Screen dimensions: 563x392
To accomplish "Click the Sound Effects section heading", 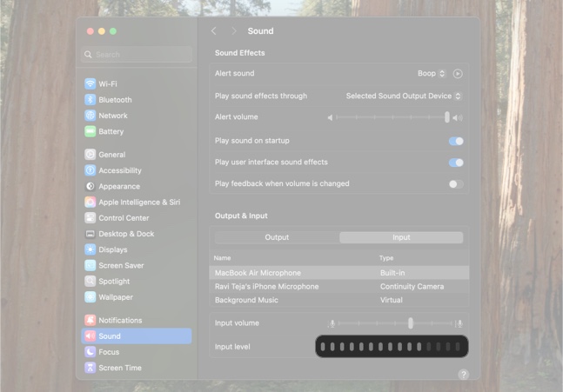I will coord(240,53).
